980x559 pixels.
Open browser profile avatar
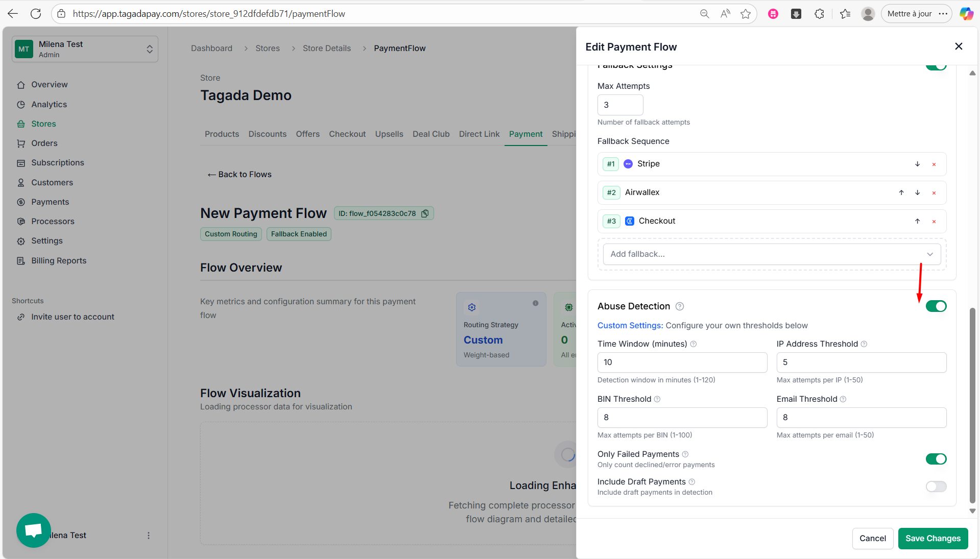click(x=868, y=14)
